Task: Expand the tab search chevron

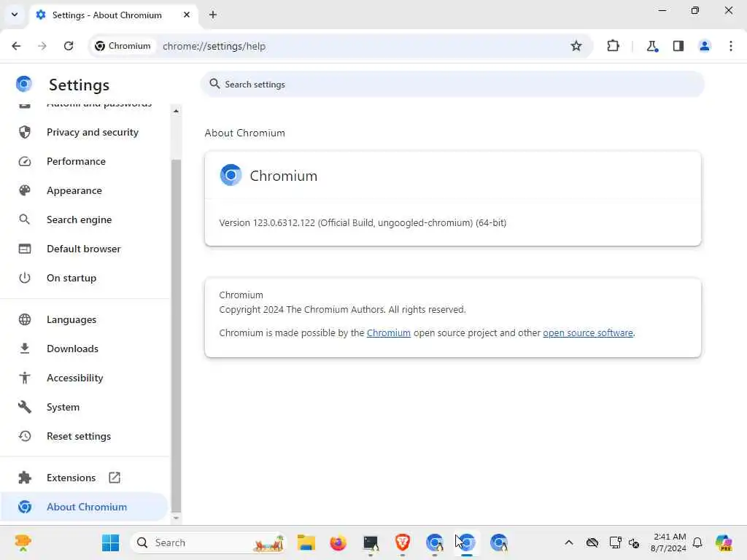Action: (x=15, y=15)
